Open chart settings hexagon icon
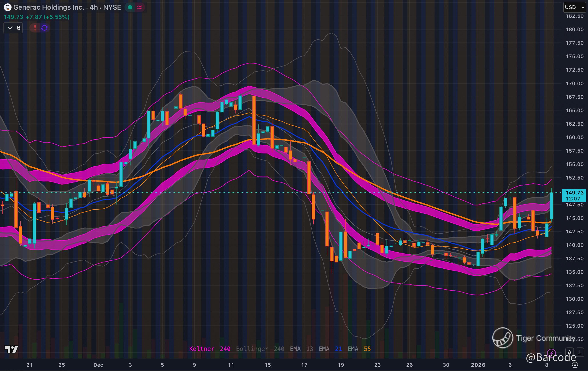The image size is (588, 371). click(x=575, y=365)
